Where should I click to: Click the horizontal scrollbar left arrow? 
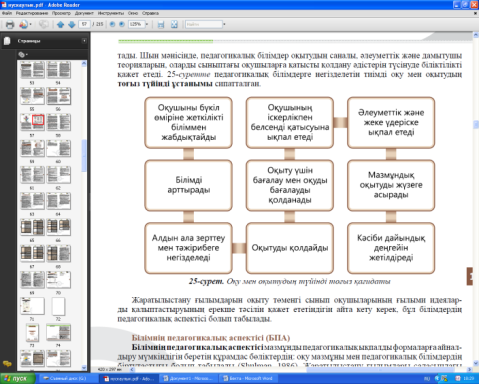pos(132,369)
